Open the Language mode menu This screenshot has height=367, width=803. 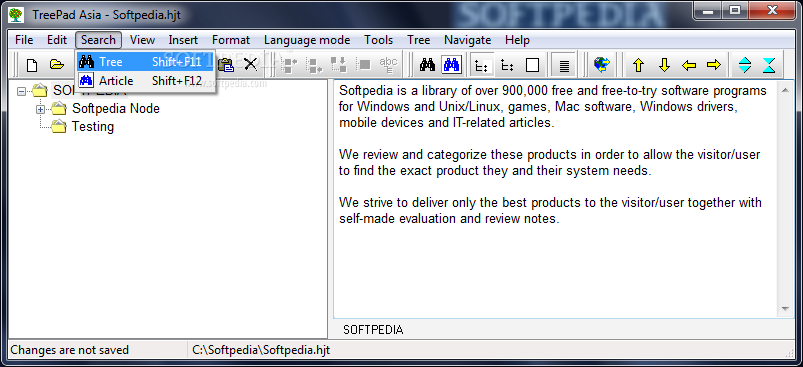[x=307, y=40]
